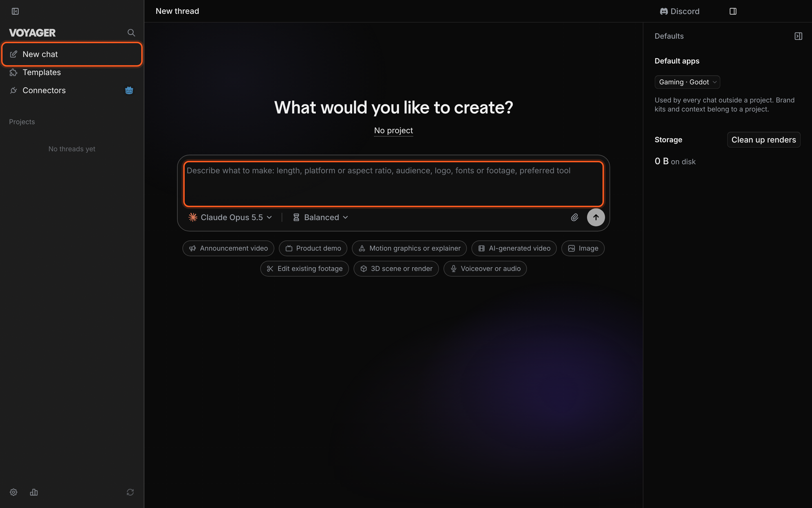Screen dimensions: 812x508
Task: Choose Voiceover or audio chip
Action: tap(485, 269)
